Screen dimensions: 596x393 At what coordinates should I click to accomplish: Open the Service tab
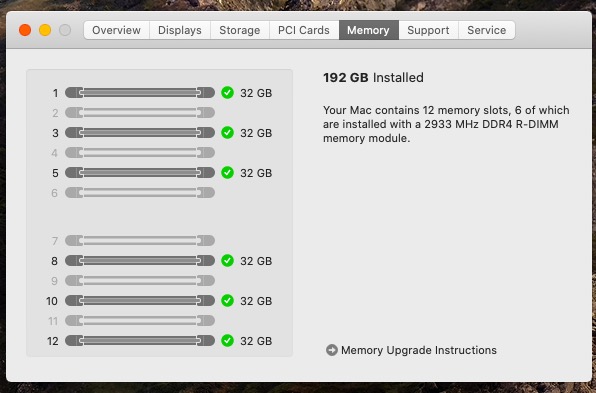tap(487, 30)
